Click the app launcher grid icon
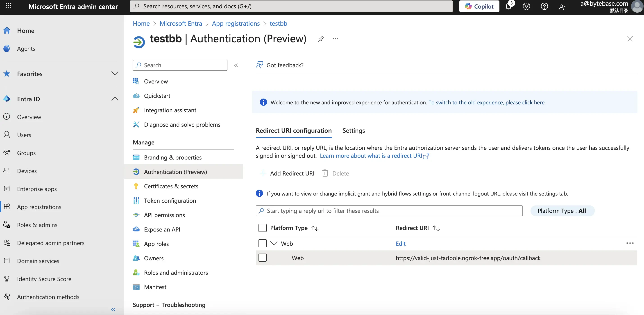The width and height of the screenshot is (644, 315). [x=9, y=6]
